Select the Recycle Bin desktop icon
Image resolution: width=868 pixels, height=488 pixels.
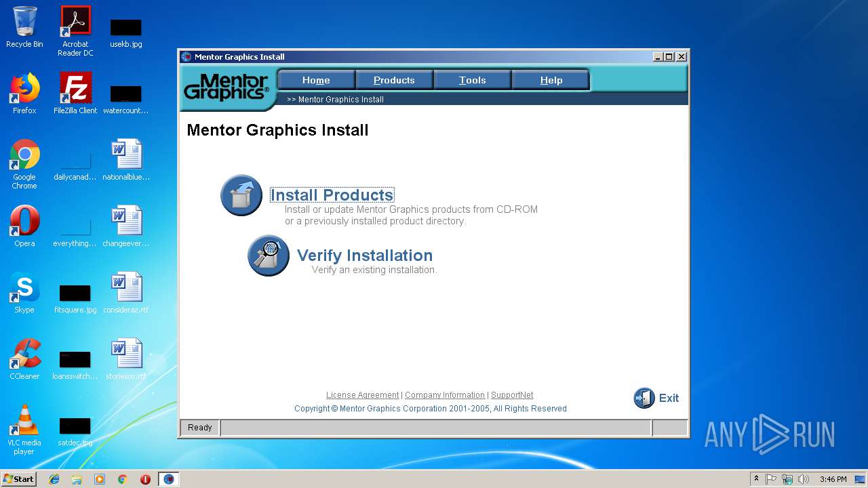[24, 27]
